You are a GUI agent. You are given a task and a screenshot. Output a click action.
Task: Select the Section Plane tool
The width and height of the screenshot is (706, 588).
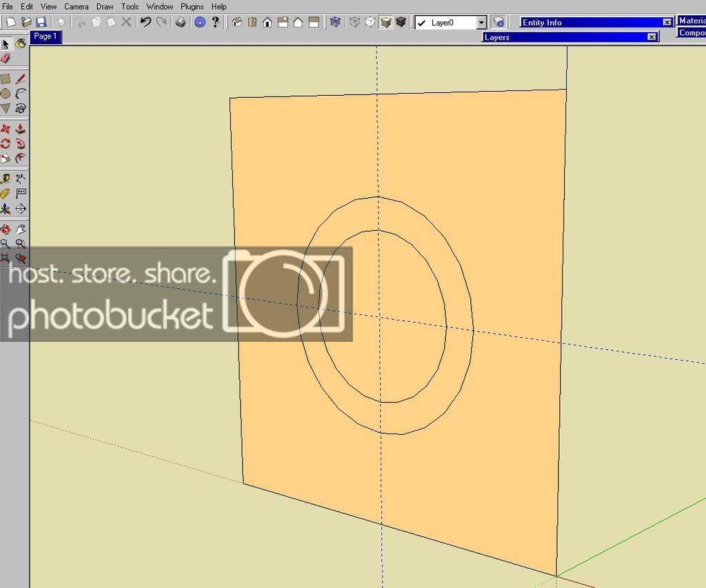coord(20,208)
